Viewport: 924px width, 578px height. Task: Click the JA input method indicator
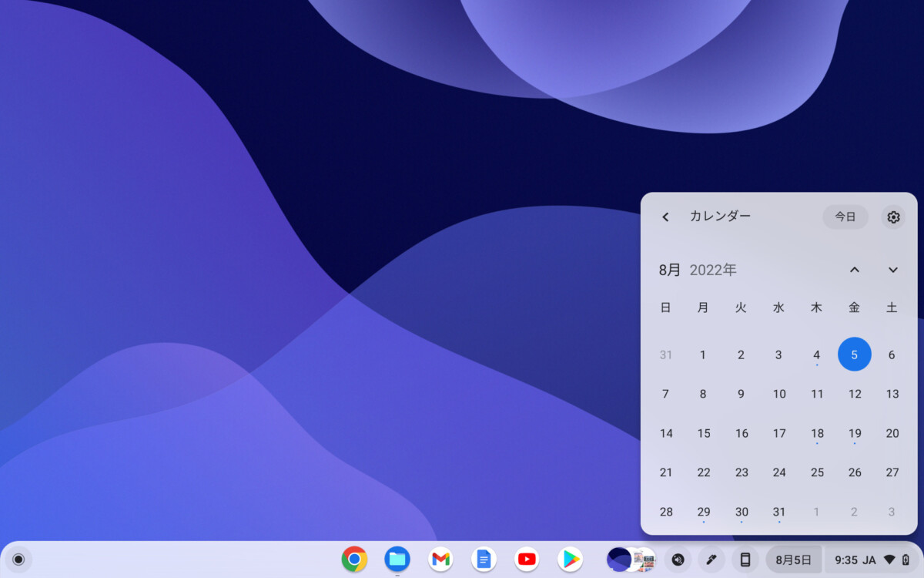pos(869,560)
